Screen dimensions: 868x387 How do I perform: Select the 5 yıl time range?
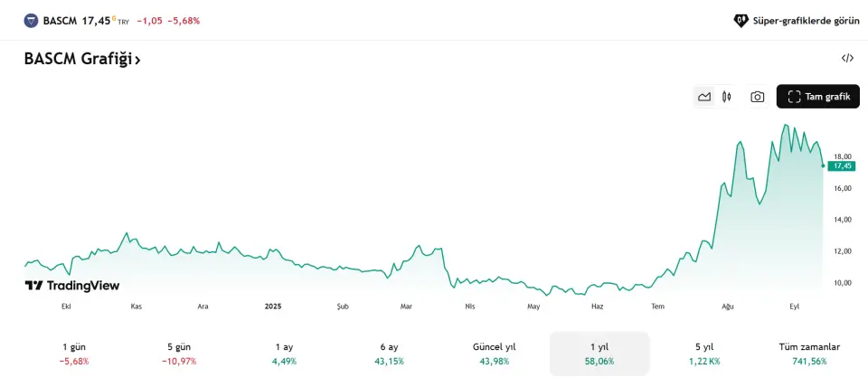[704, 354]
